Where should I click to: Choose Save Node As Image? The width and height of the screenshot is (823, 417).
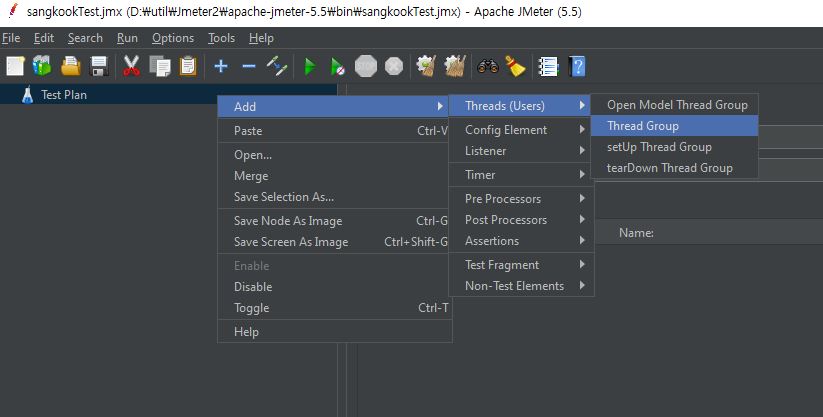click(288, 221)
